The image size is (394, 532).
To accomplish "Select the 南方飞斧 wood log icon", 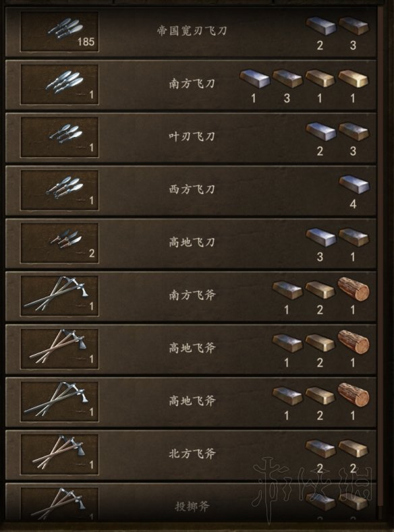I will 354,289.
